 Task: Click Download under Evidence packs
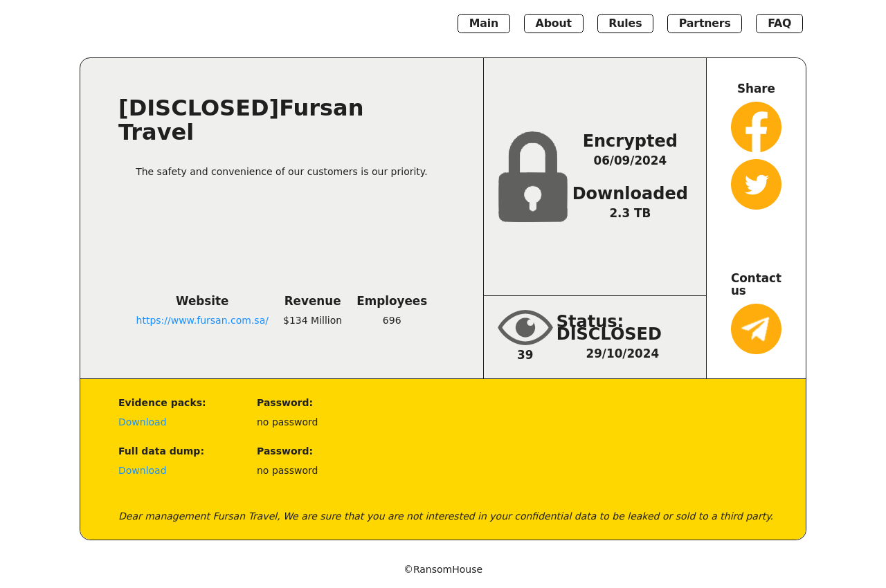point(142,423)
